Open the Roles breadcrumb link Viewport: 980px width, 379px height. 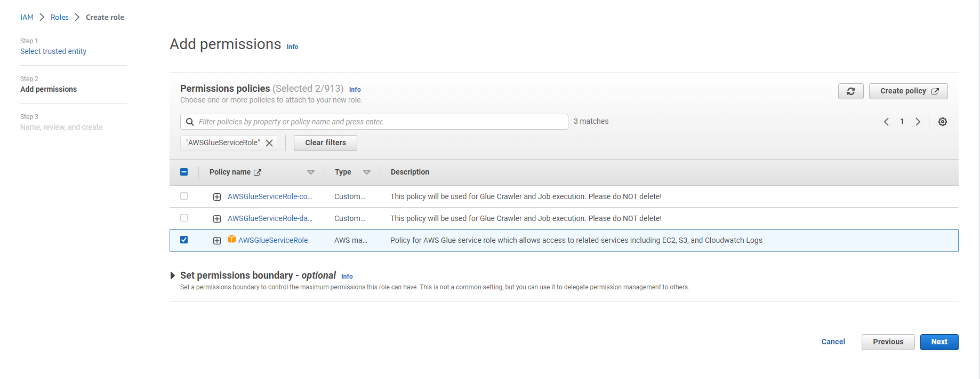[x=60, y=17]
